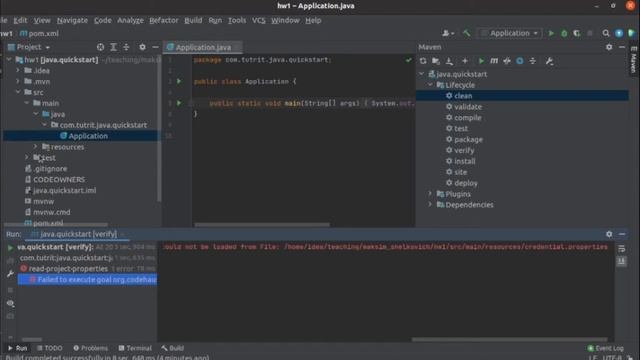Viewport: 640px width, 360px height.
Task: Select read-project-properties error node
Action: tap(68, 269)
